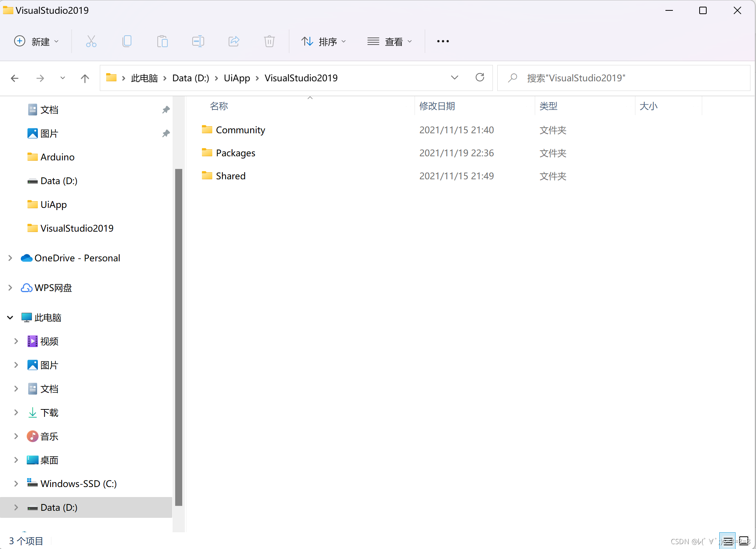This screenshot has width=756, height=549.
Task: Collapse the 此电脑 tree node
Action: (x=10, y=317)
